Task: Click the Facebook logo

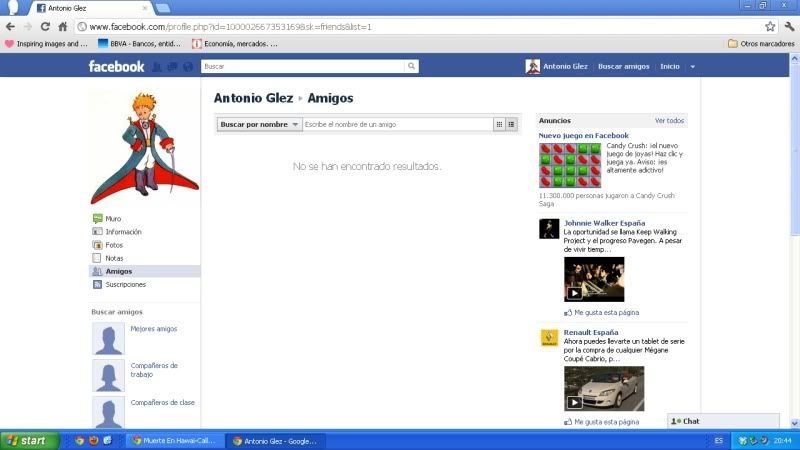Action: coord(116,66)
